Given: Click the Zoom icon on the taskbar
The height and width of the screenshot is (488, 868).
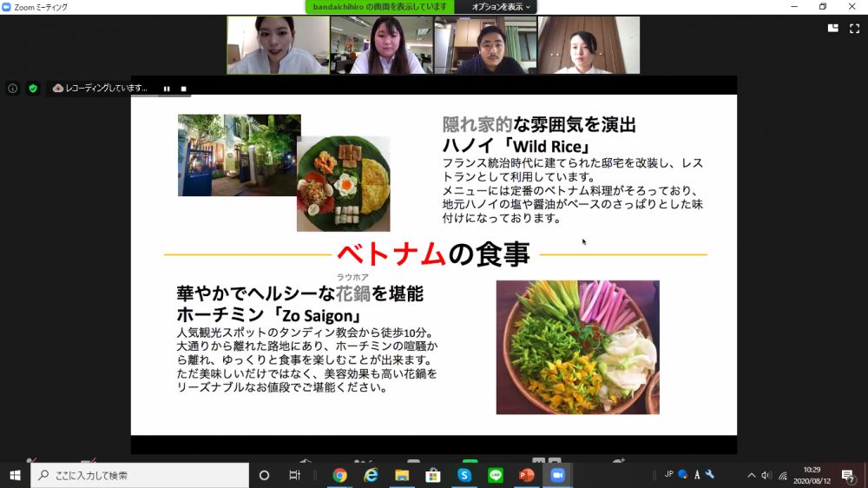Looking at the screenshot, I should click(x=557, y=475).
